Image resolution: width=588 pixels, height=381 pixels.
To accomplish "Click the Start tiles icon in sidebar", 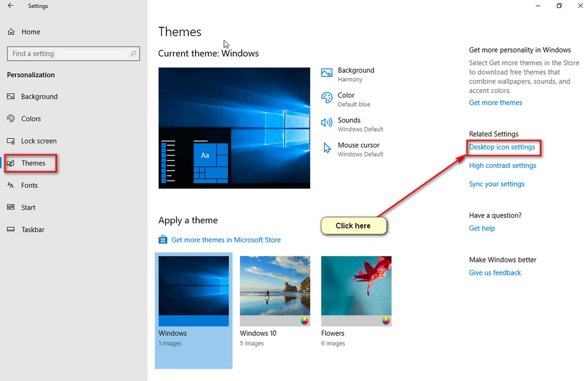I will click(x=11, y=207).
